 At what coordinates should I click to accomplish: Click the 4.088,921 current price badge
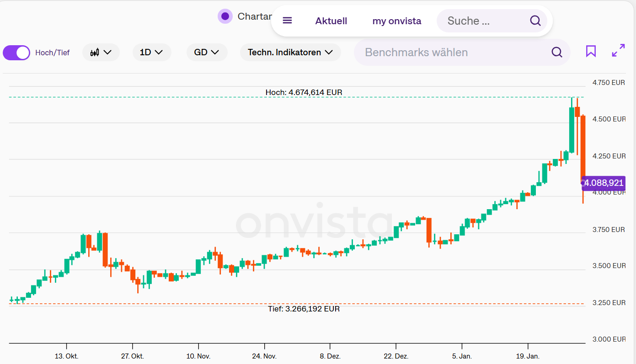[604, 183]
